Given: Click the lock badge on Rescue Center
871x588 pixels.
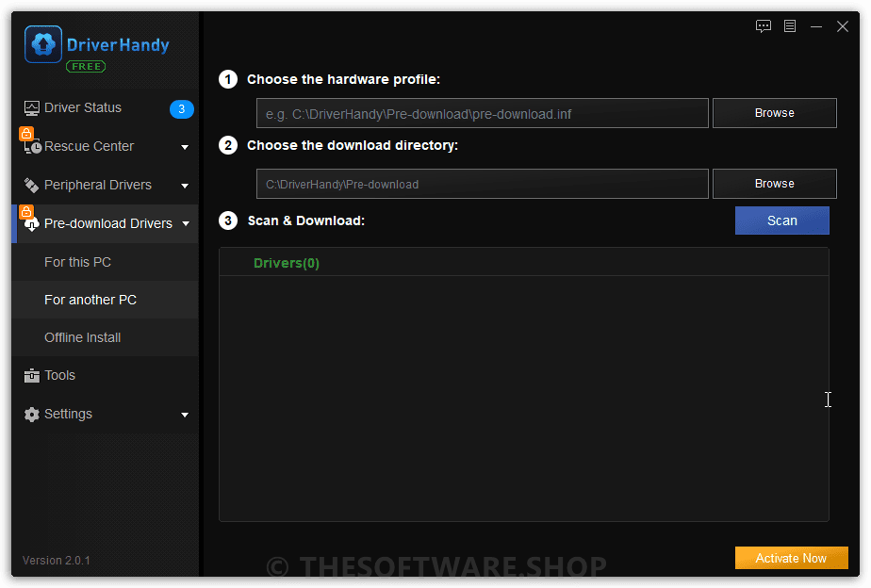Looking at the screenshot, I should tap(26, 133).
